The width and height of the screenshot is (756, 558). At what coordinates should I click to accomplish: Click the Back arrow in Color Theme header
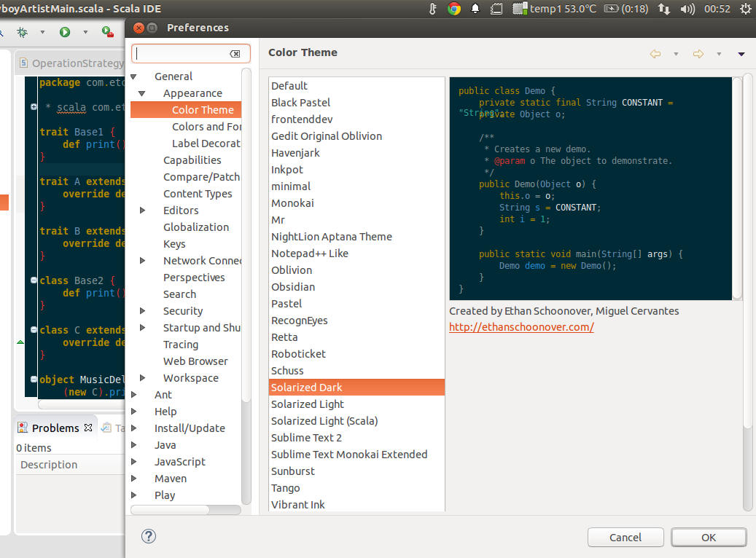pos(655,53)
